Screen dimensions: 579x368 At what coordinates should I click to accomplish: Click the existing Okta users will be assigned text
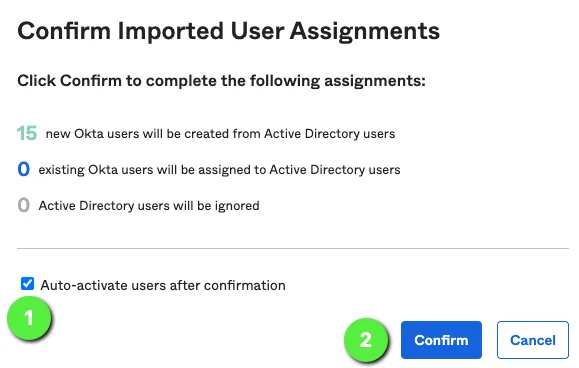219,170
